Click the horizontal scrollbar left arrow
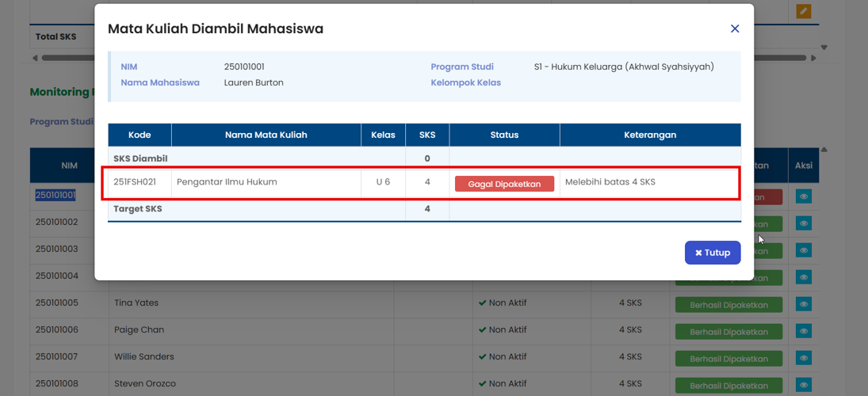Screen dimensions: 868x396 click(35, 58)
